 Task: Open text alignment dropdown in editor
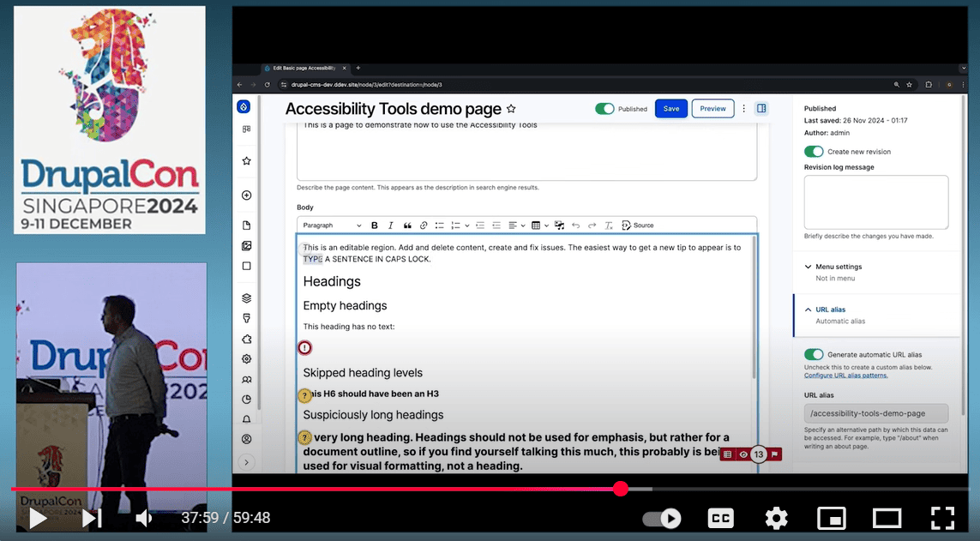click(x=515, y=225)
